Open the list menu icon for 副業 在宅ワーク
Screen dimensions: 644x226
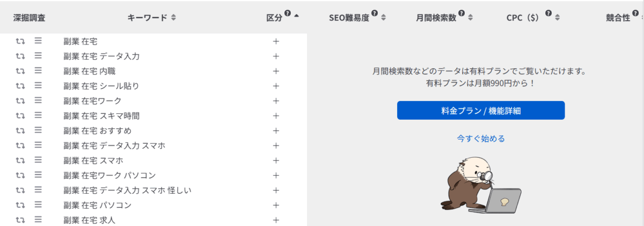tap(38, 100)
